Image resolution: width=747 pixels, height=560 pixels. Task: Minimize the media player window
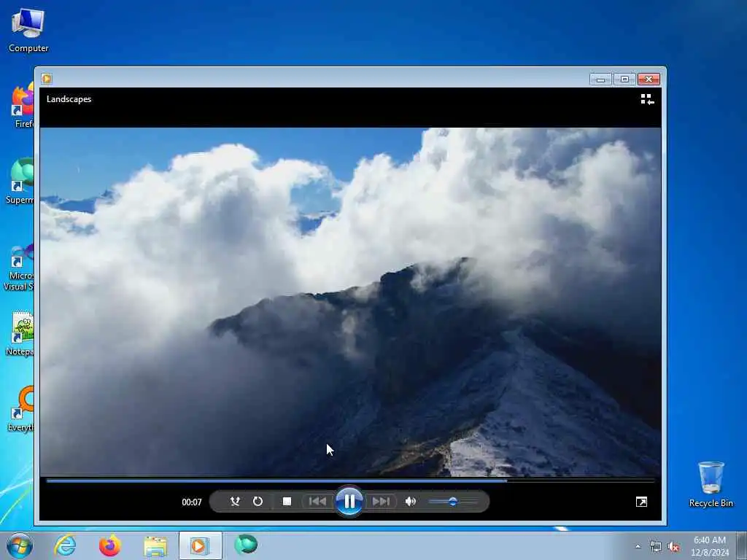(600, 79)
